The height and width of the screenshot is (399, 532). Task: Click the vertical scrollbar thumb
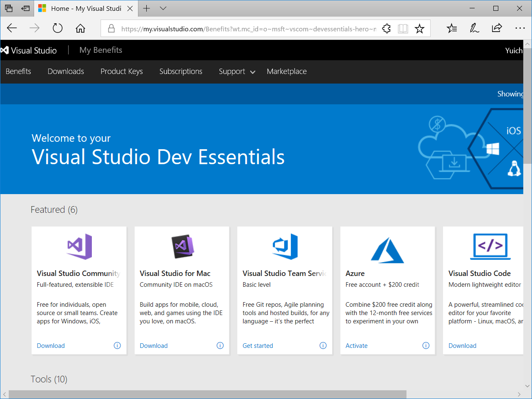tap(527, 106)
